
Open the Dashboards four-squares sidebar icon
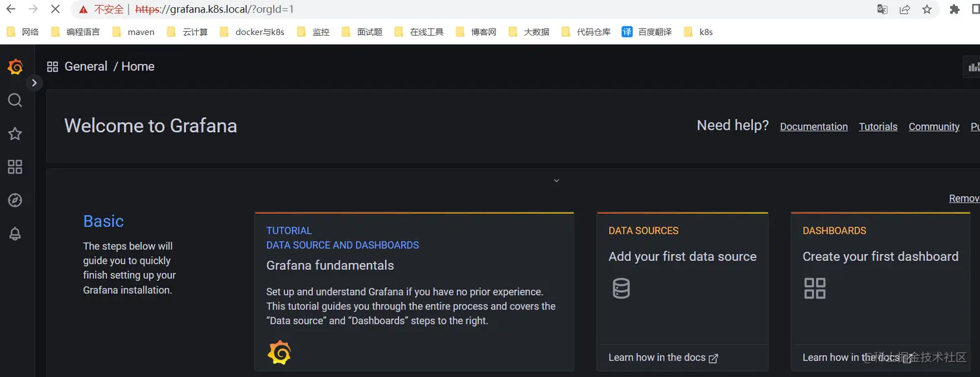coord(15,167)
